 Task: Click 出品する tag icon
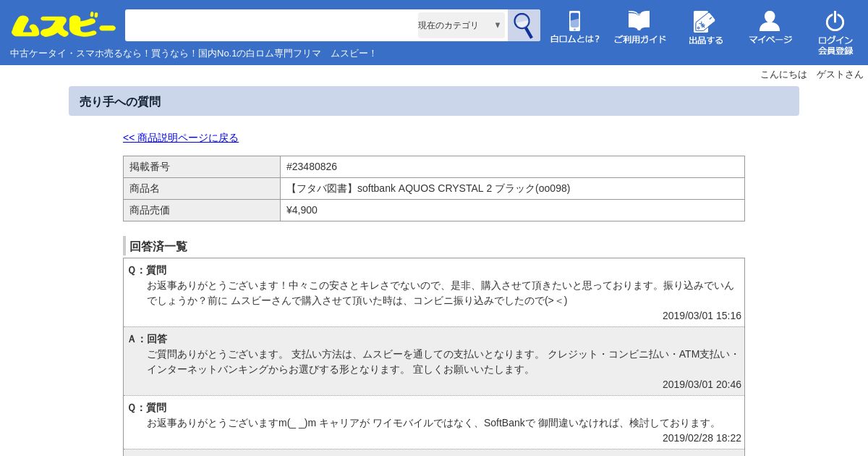(x=705, y=28)
